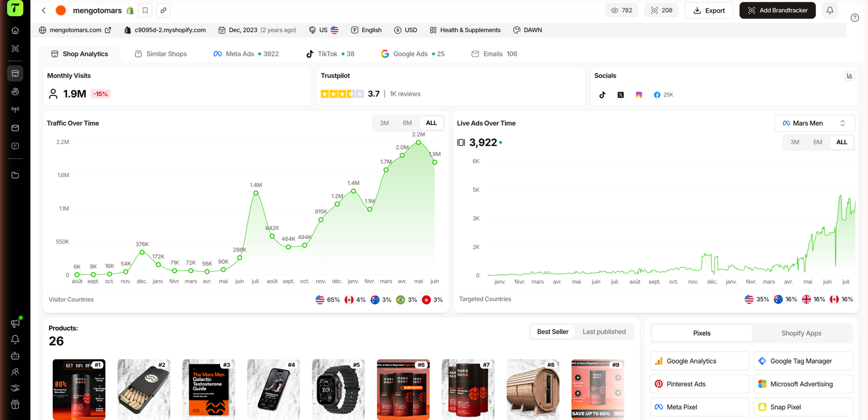Screen dimensions: 868x420
Task: Open the external link icon for mengotomars.com
Action: [108, 30]
